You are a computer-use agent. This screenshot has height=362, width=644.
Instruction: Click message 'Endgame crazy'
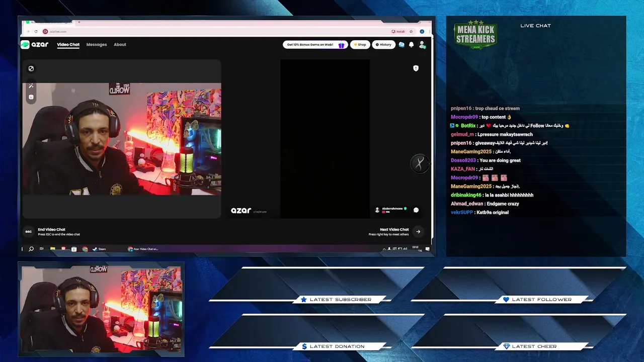point(503,204)
